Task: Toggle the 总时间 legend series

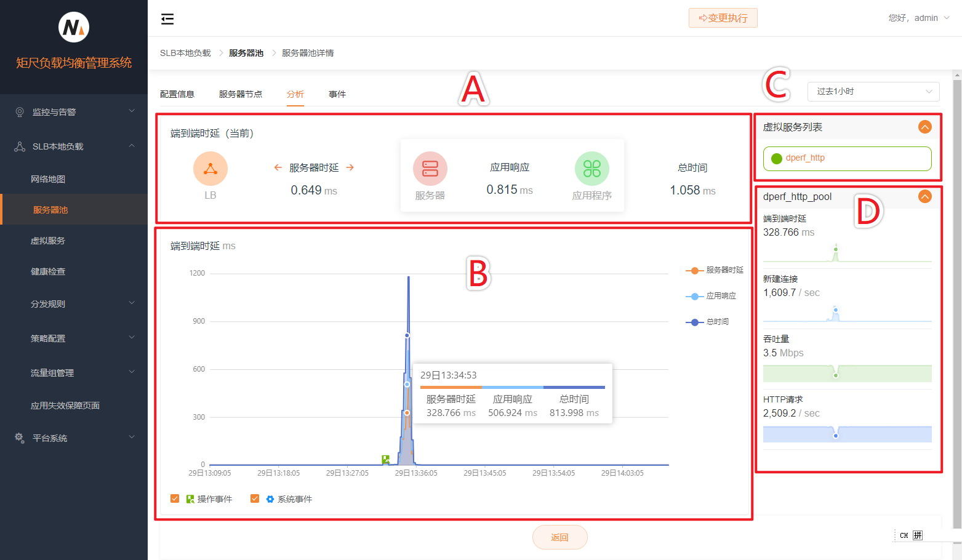Action: 707,322
